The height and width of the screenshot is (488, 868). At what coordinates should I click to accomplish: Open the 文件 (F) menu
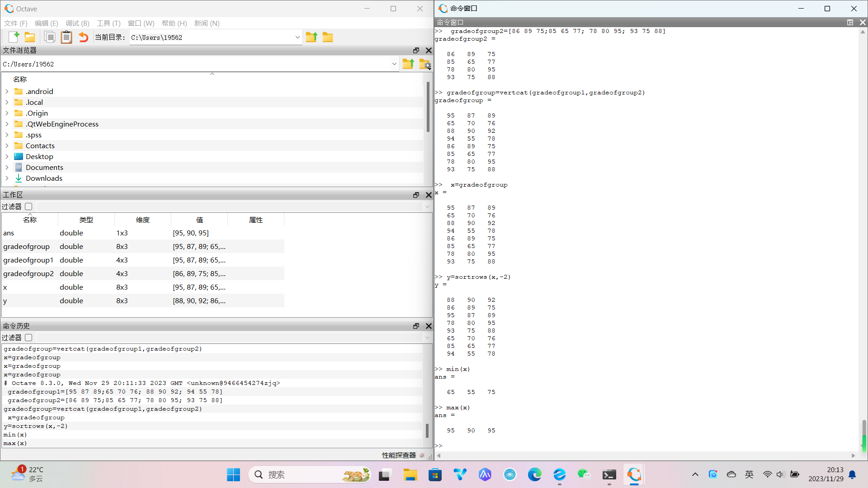point(16,23)
